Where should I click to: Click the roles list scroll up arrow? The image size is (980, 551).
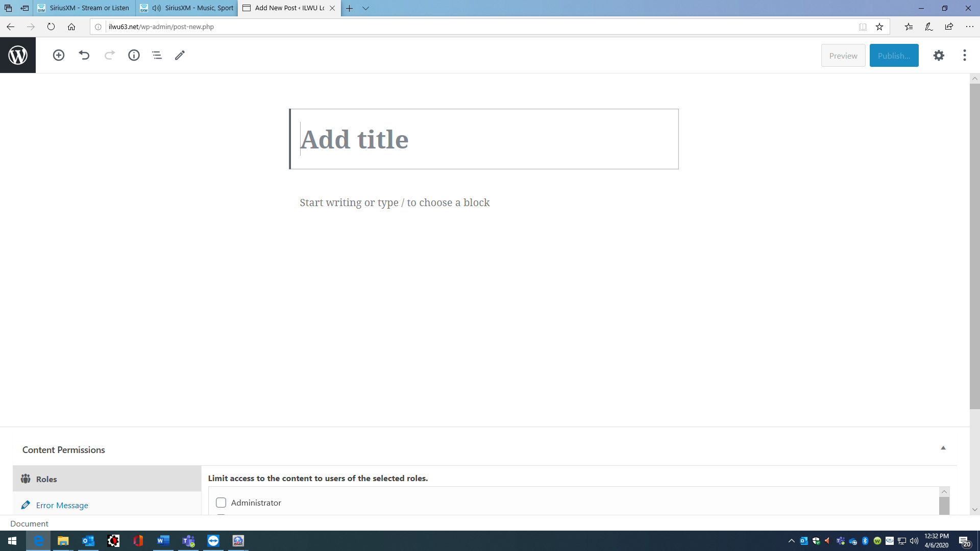pyautogui.click(x=944, y=492)
